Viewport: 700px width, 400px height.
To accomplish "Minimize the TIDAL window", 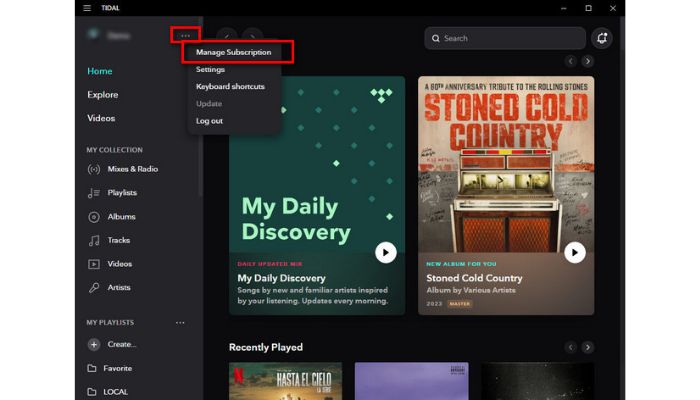I will click(x=564, y=8).
